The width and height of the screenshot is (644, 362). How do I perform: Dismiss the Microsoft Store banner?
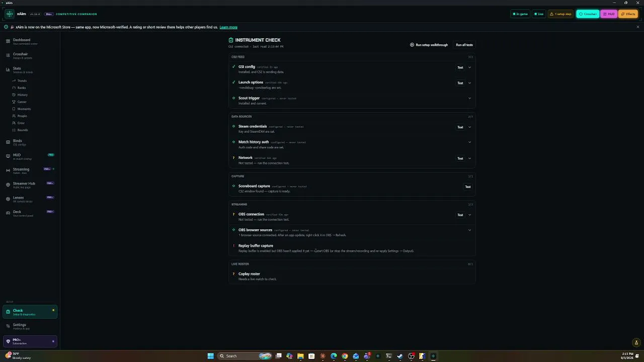(x=638, y=27)
